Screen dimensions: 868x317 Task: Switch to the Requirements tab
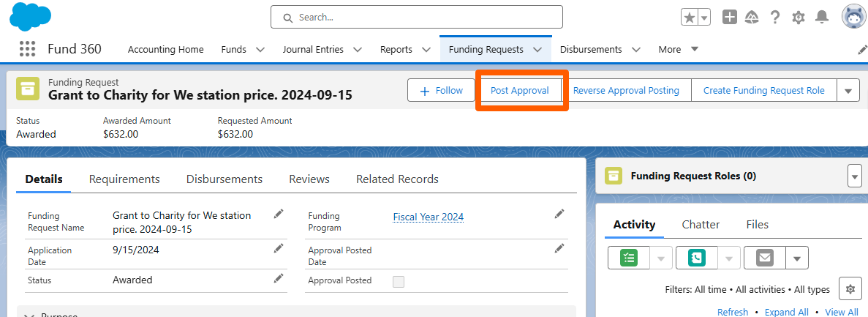point(124,179)
